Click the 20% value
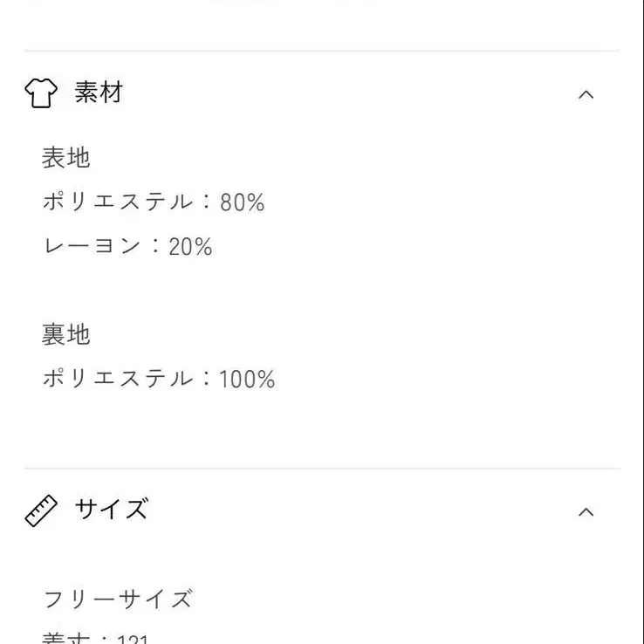 191,247
